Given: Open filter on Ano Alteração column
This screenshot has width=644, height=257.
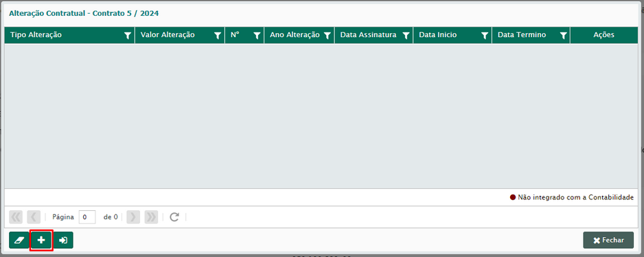Looking at the screenshot, I should (327, 36).
